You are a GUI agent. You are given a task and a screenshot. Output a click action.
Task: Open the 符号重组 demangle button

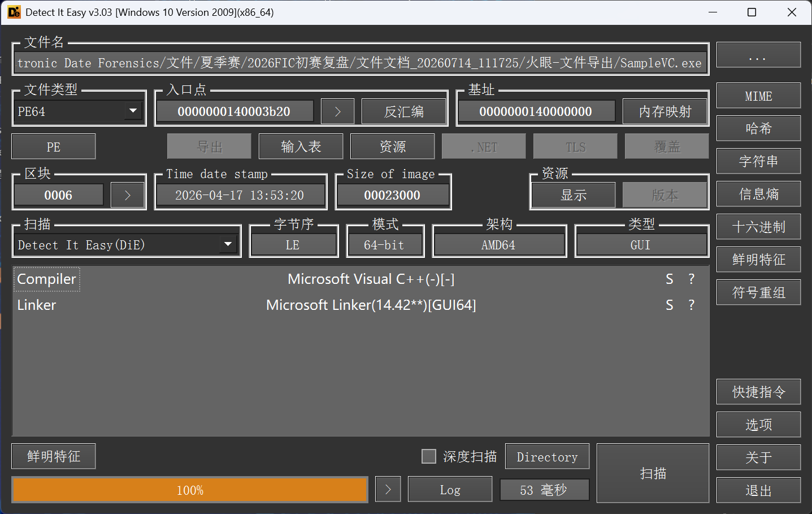point(758,292)
